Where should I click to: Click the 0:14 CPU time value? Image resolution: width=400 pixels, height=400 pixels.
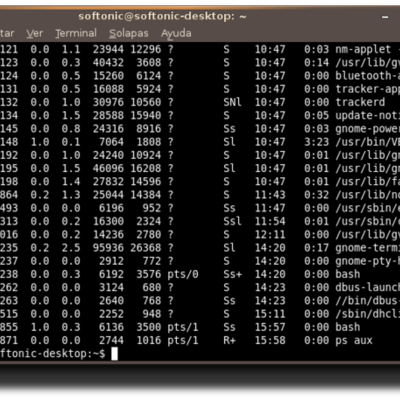(317, 63)
